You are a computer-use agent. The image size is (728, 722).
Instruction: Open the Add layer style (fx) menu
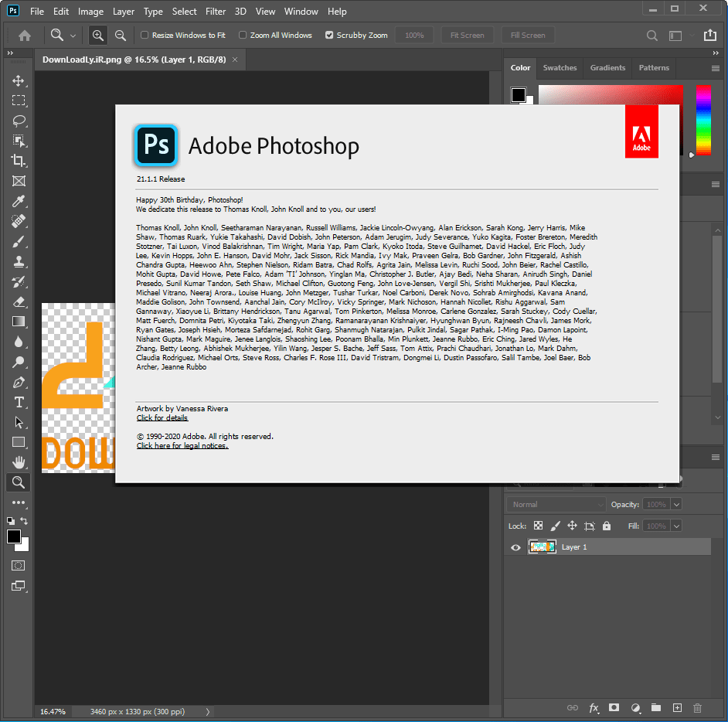[x=594, y=707]
